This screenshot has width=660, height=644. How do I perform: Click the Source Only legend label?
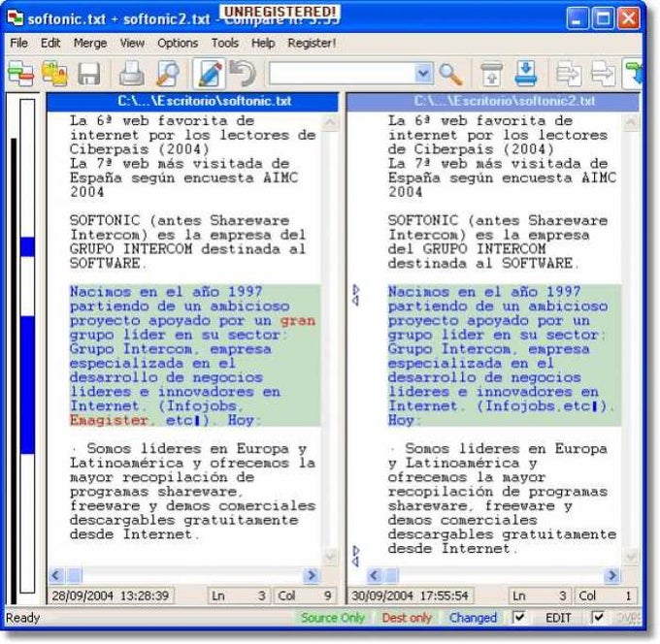click(333, 618)
